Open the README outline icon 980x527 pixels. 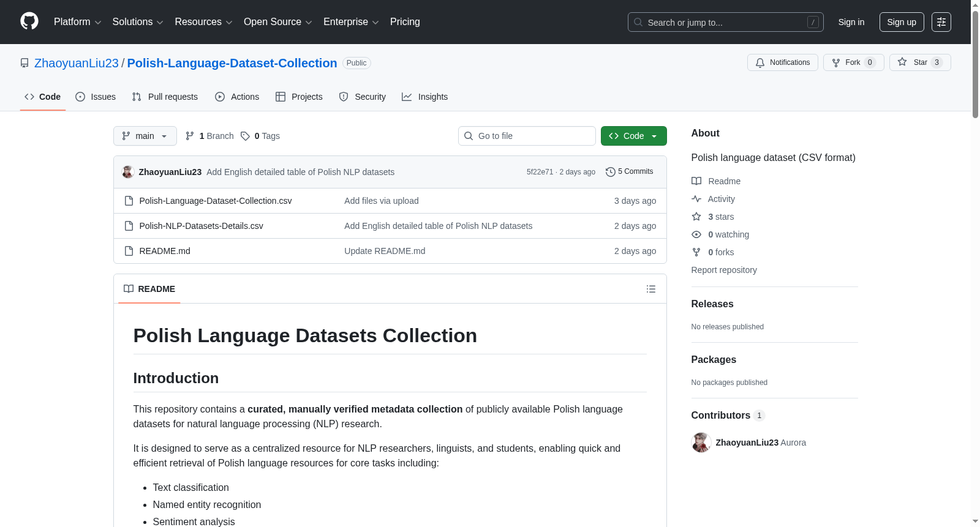tap(651, 289)
